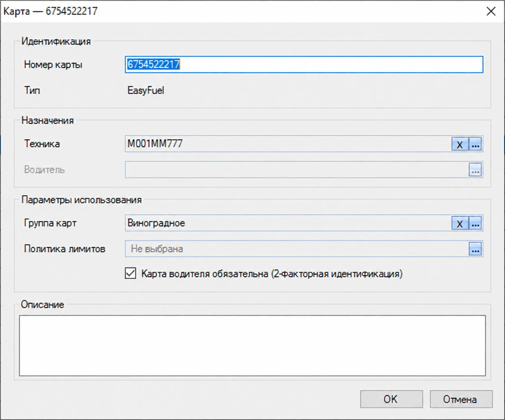Open driver picker ellipsis in Водитель row
This screenshot has width=505, height=420.
[x=475, y=170]
